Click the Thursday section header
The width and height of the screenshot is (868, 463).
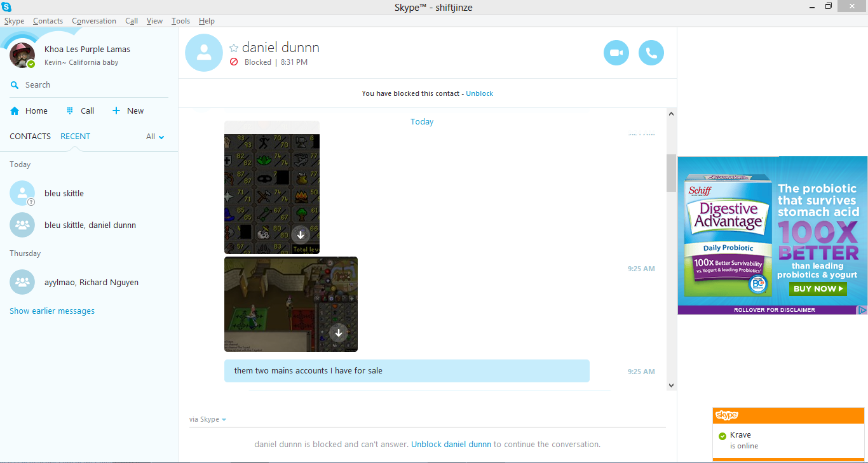coord(25,253)
